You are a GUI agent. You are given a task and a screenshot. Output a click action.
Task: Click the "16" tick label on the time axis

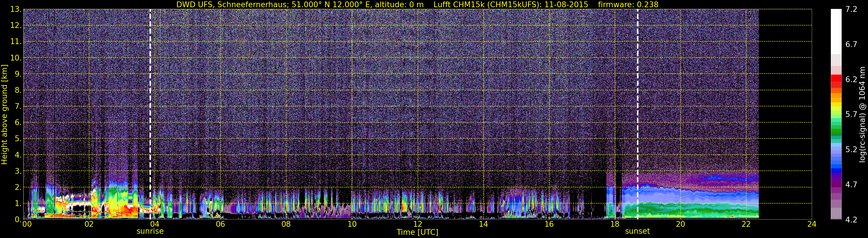click(x=549, y=224)
